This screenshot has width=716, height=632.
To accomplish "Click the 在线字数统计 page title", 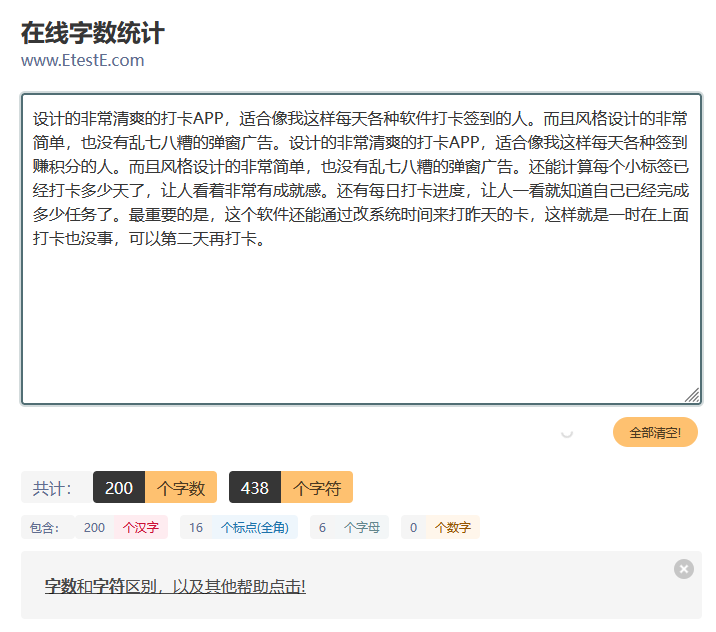I will pyautogui.click(x=93, y=33).
